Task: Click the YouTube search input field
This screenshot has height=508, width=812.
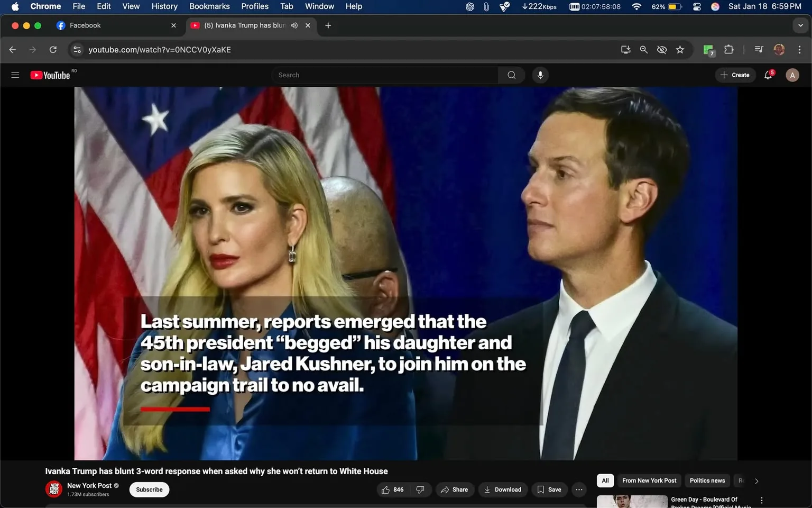Action: (384, 75)
